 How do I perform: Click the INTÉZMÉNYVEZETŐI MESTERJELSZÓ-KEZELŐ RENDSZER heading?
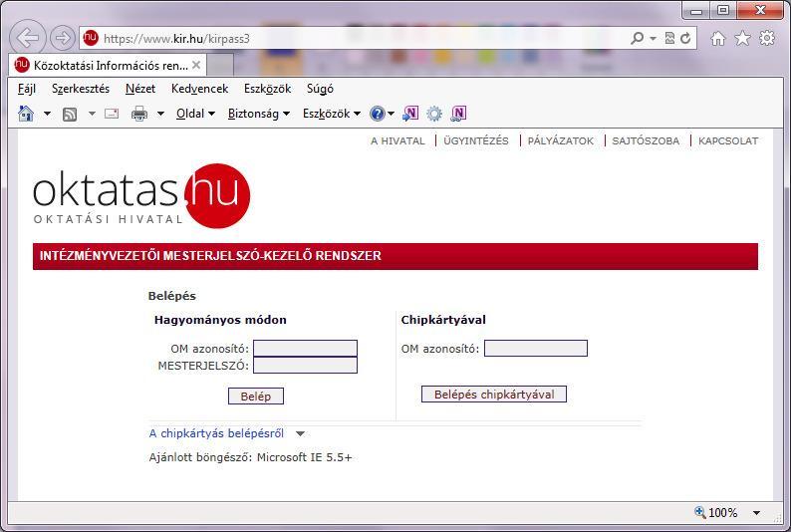[210, 256]
